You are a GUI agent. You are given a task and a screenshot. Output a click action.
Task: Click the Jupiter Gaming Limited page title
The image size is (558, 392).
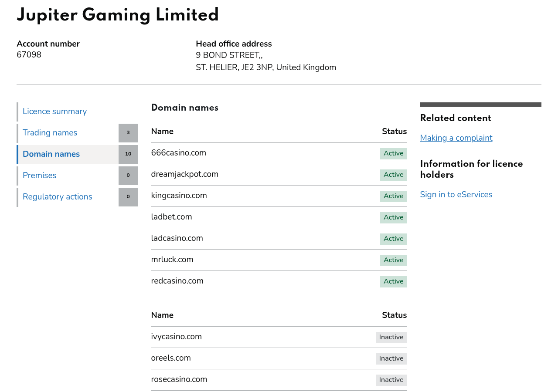tap(118, 15)
